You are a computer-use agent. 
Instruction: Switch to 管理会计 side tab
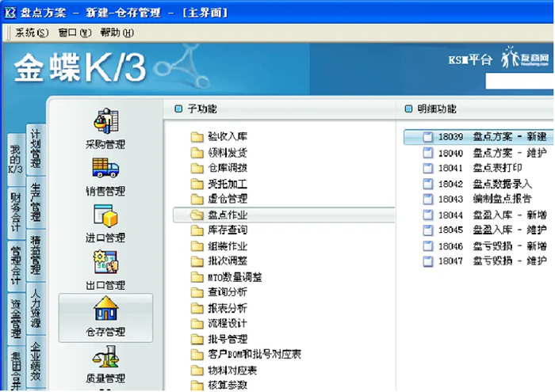click(x=16, y=266)
